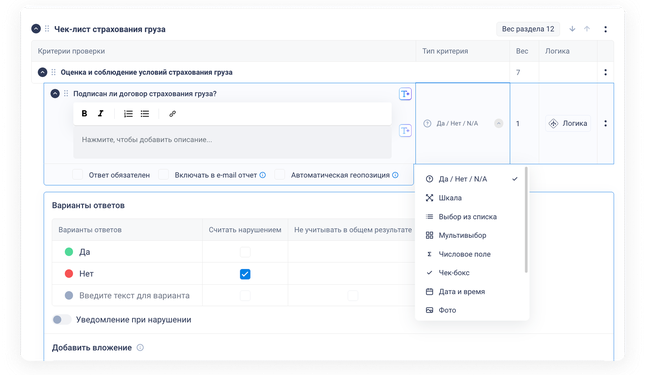Click the Введите текст для варианта field
Screen dimensions: 646x375
134,295
